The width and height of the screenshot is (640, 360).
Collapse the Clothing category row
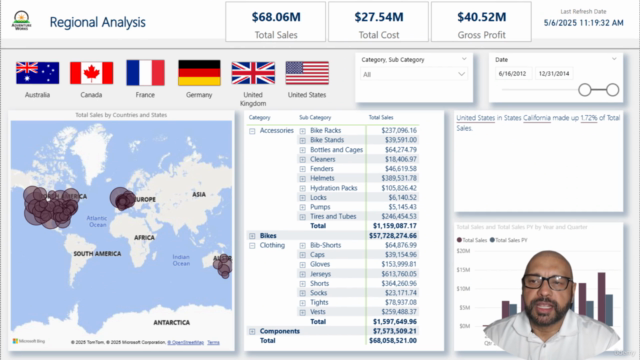pyautogui.click(x=252, y=246)
